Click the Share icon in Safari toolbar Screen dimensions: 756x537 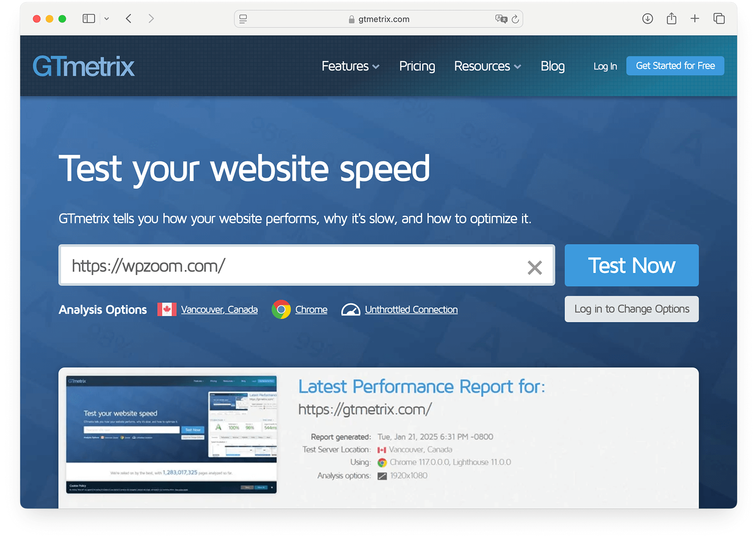[x=671, y=19]
